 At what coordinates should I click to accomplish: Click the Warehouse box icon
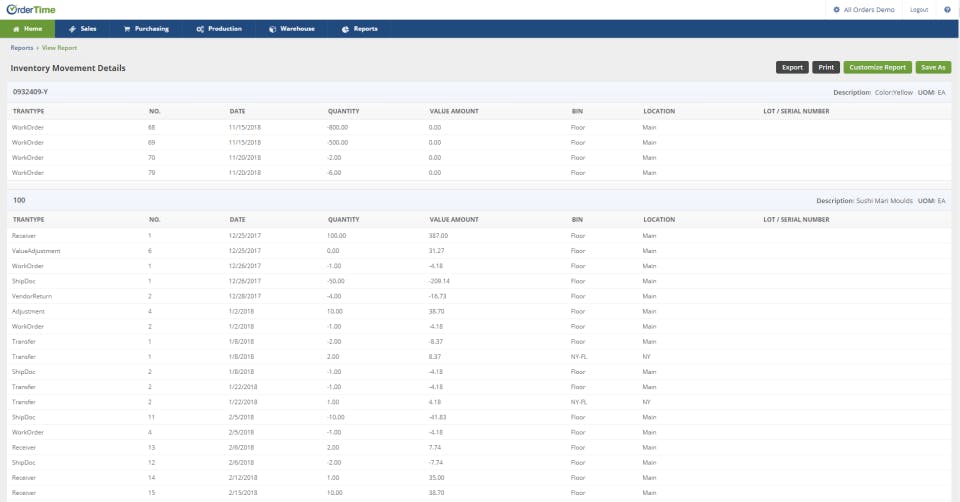272,29
